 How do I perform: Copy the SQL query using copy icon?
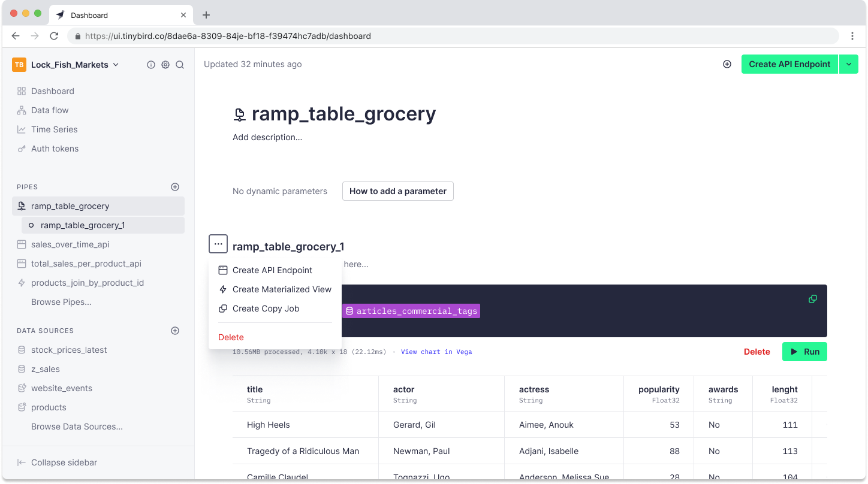coord(813,299)
